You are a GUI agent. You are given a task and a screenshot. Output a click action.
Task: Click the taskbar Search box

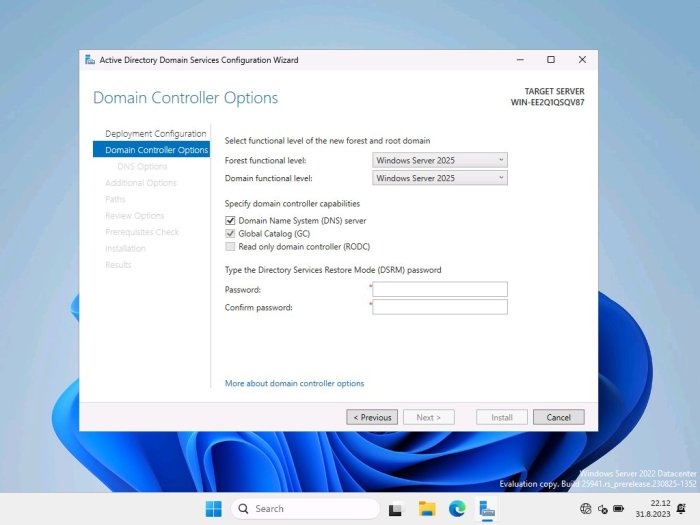point(305,508)
